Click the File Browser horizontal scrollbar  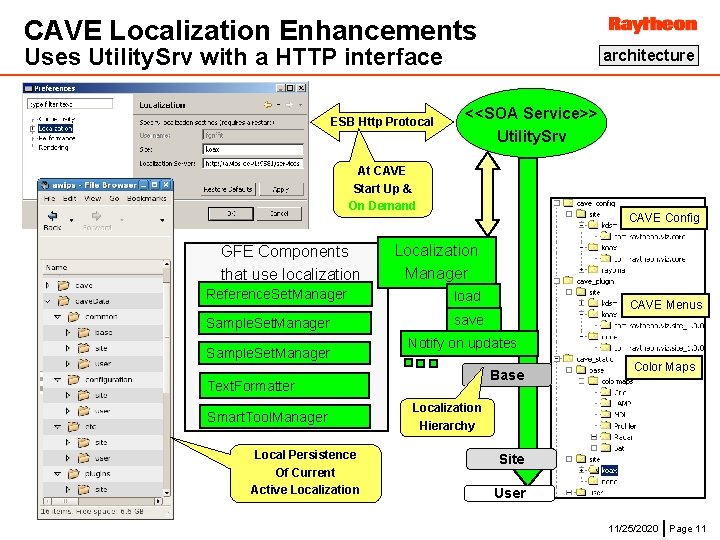pos(103,501)
